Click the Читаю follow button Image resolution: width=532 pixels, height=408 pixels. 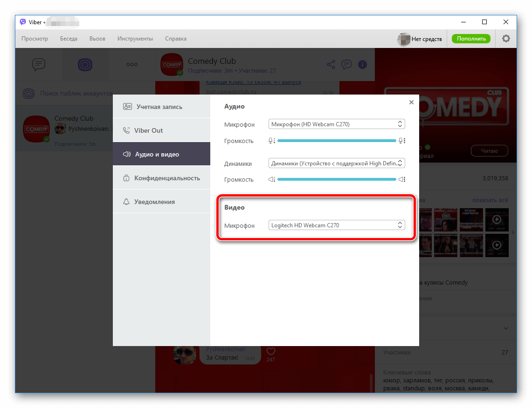tap(489, 151)
